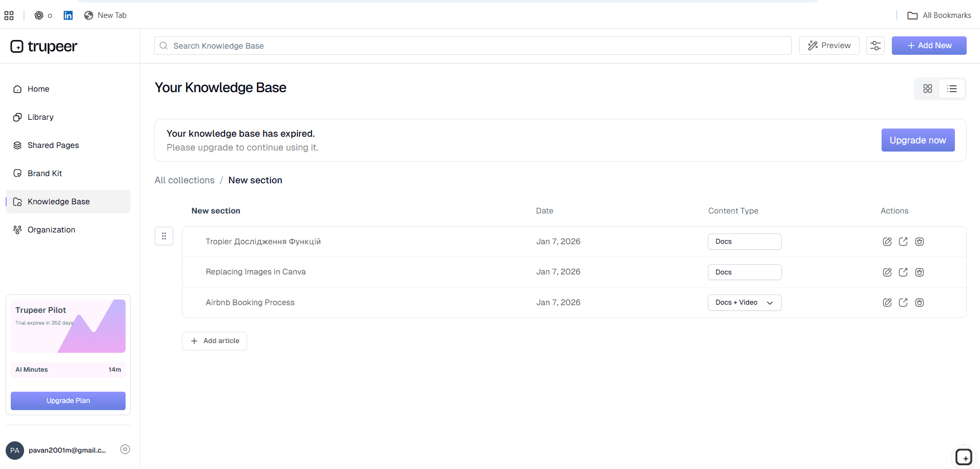This screenshot has height=469, width=980.
Task: Open Tropier article in new tab icon
Action: coord(903,242)
